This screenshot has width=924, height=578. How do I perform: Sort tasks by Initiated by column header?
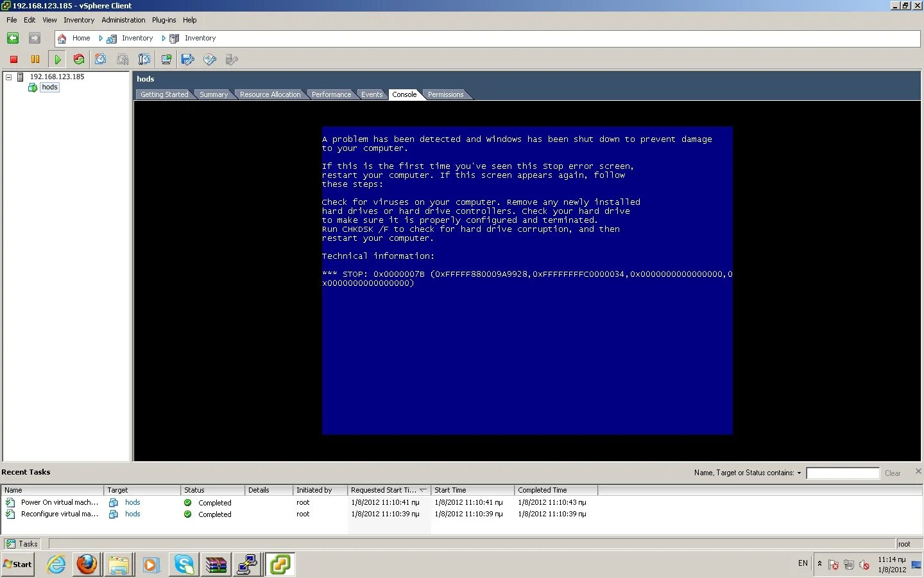tap(320, 490)
